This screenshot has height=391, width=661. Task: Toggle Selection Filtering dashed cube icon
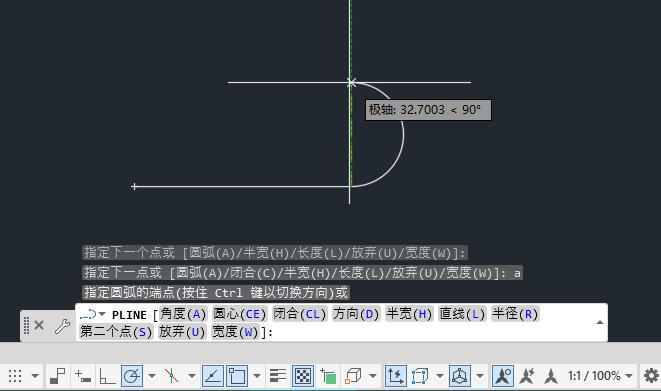click(x=420, y=376)
